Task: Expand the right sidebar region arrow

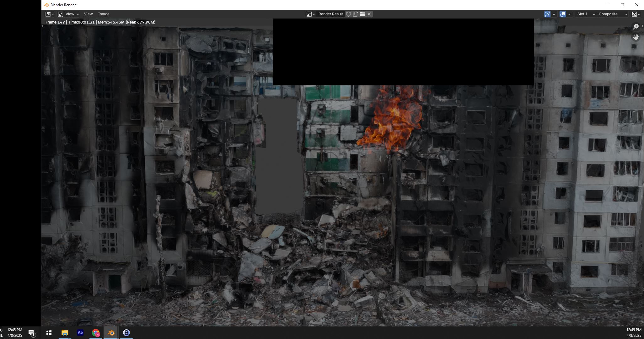Action: (642, 26)
